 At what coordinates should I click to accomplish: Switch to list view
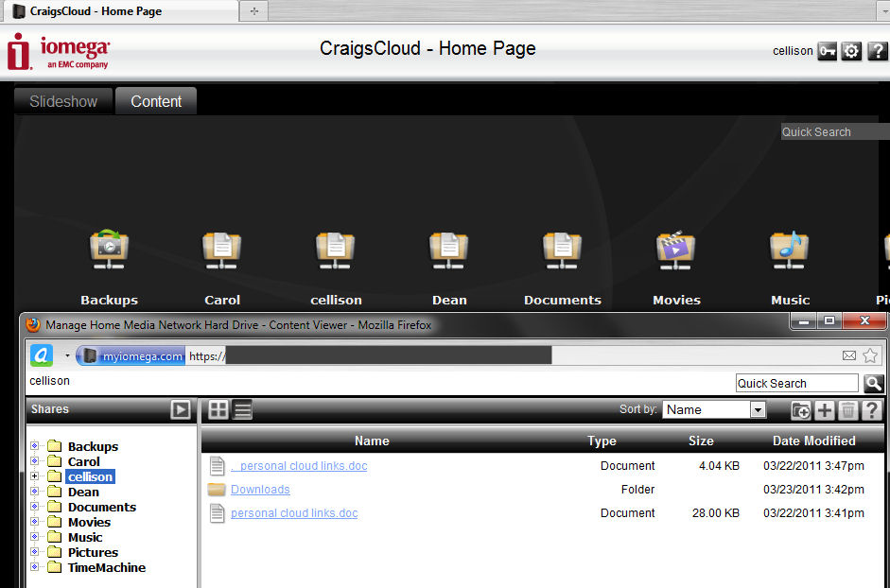(x=243, y=409)
